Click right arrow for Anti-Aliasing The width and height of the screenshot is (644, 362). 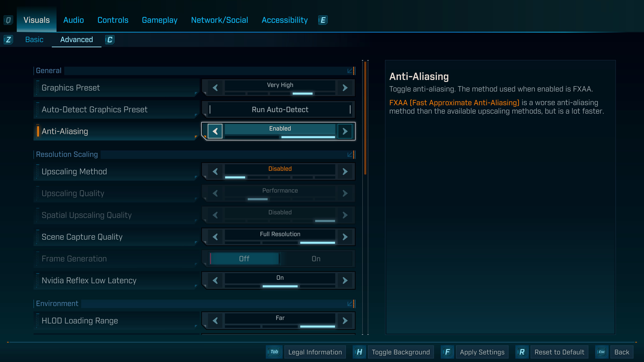345,131
